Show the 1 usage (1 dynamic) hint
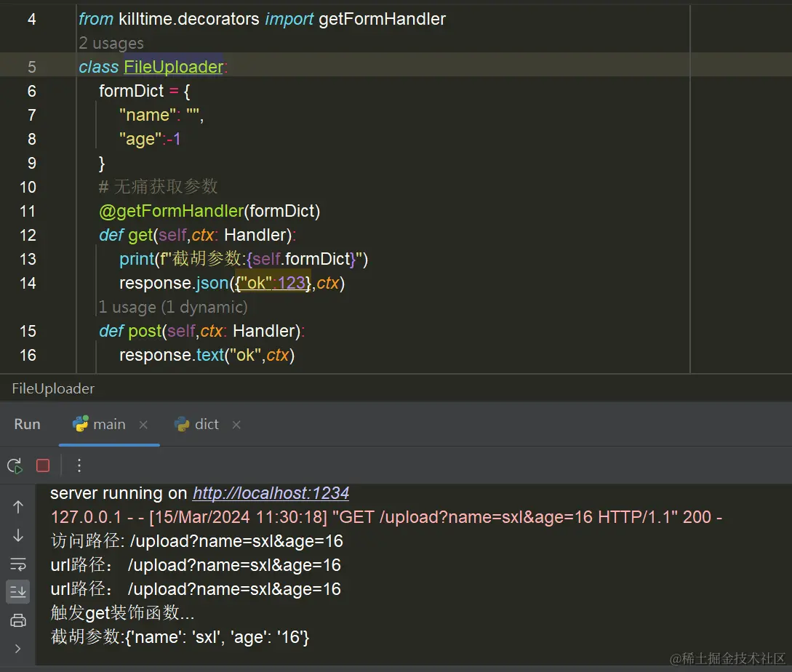Screen dimensions: 792x672 click(173, 307)
